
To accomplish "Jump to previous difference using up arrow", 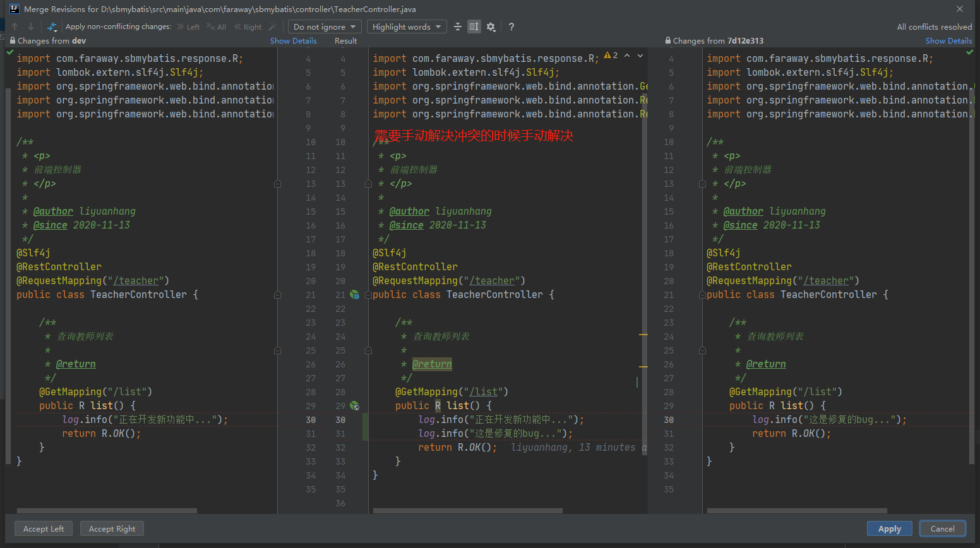I will [14, 27].
